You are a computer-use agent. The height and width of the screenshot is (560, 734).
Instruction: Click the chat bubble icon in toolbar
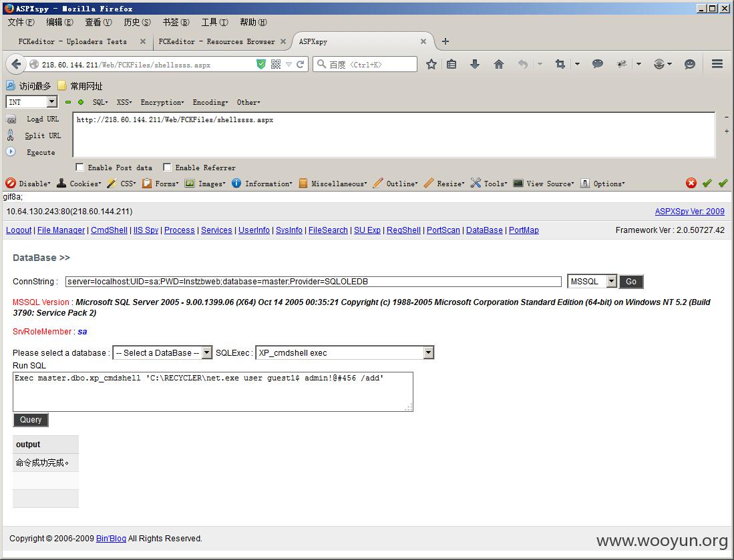[597, 64]
